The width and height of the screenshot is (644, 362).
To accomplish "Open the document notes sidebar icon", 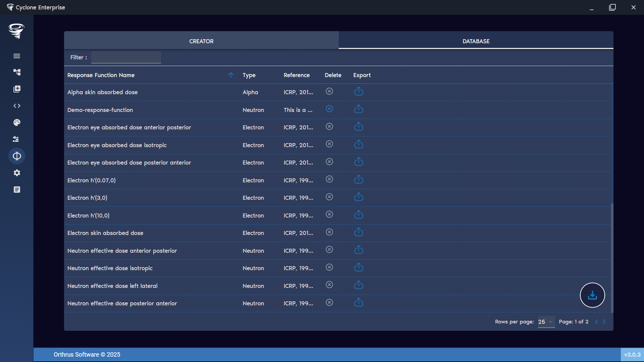I will [x=17, y=190].
